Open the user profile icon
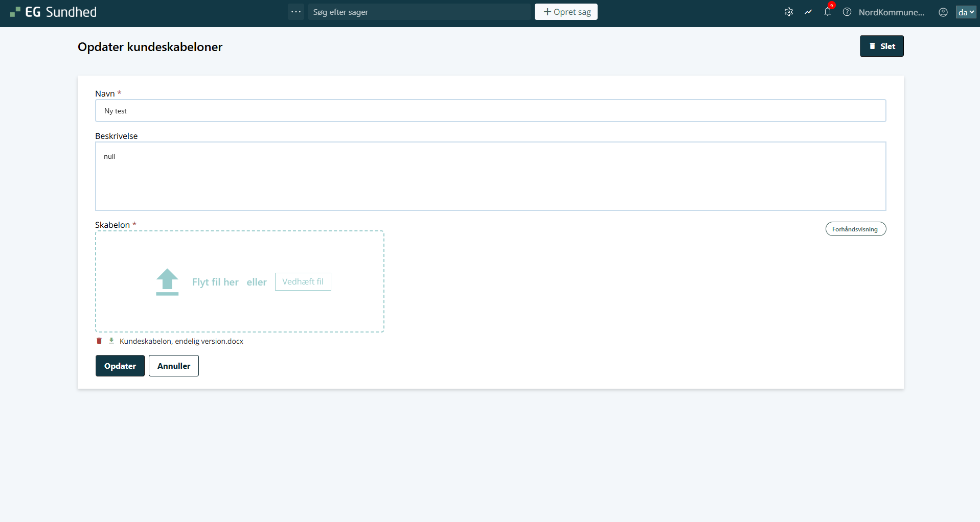This screenshot has height=522, width=980. pos(943,12)
